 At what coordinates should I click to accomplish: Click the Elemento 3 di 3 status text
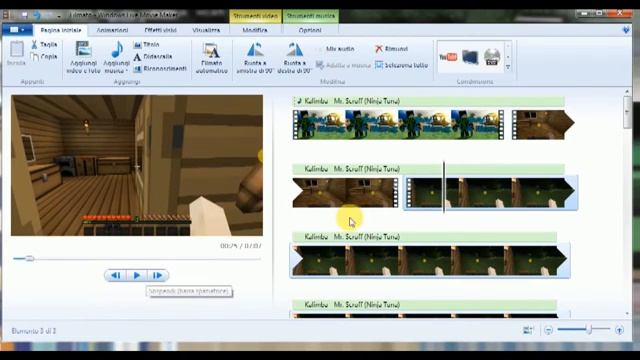tap(34, 331)
